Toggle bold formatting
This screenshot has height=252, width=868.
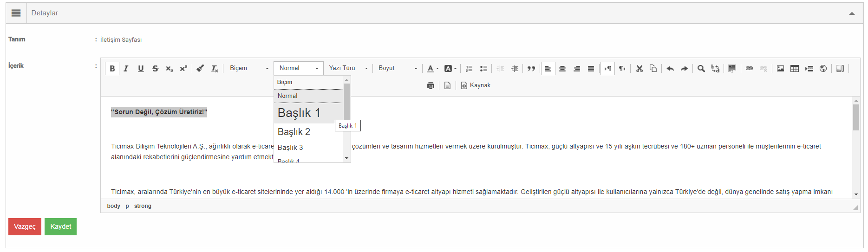(112, 68)
